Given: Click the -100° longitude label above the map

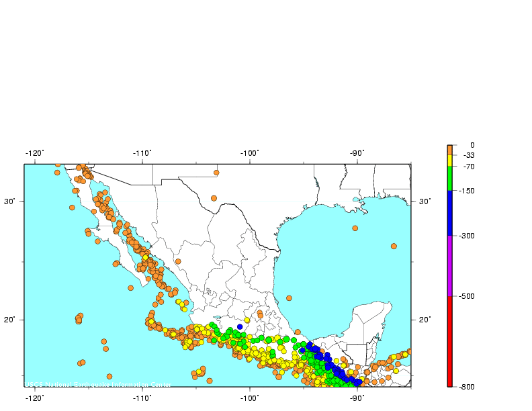Looking at the screenshot, I should (x=250, y=153).
